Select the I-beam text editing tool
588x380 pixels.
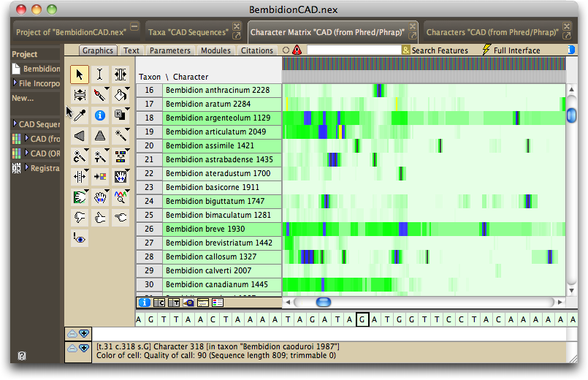100,75
